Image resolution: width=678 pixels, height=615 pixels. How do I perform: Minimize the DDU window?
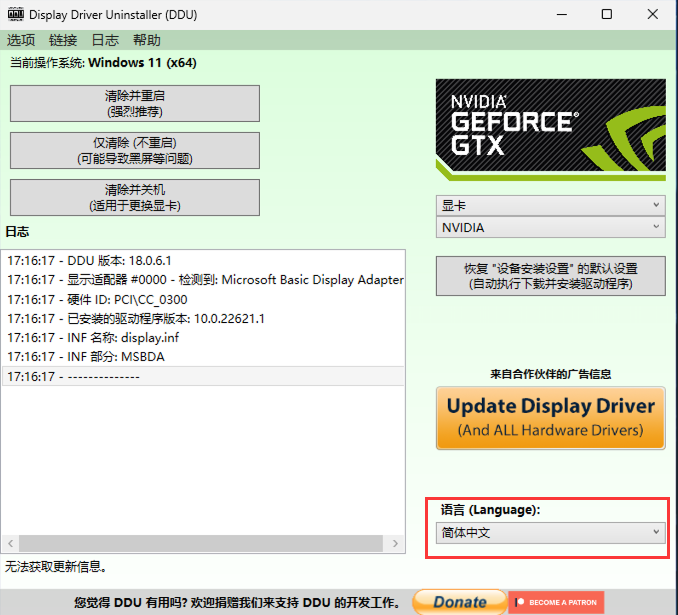click(562, 14)
